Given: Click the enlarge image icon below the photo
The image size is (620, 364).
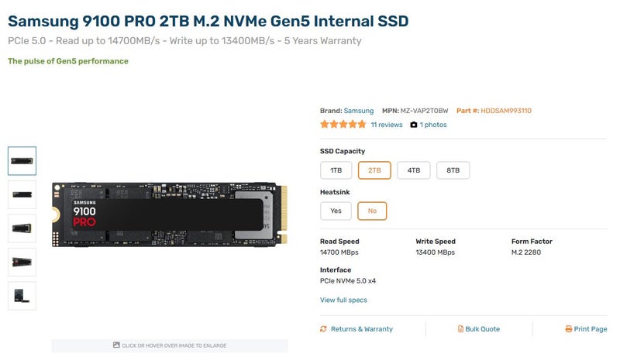Looking at the screenshot, I should click(x=116, y=345).
